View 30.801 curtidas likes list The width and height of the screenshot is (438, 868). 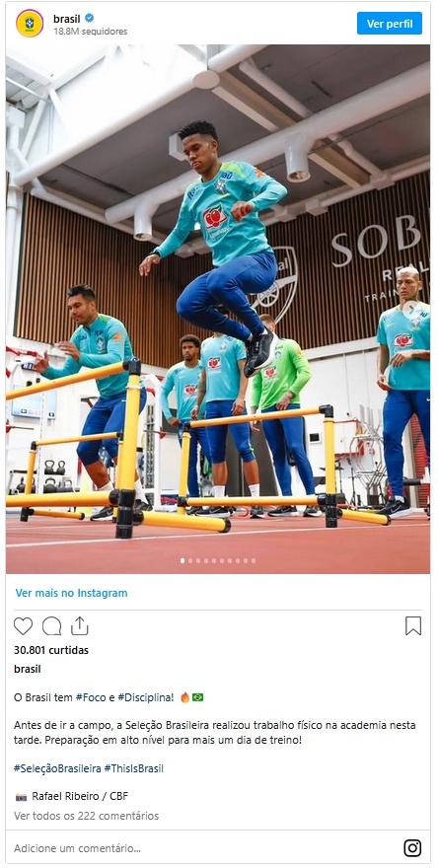click(51, 650)
